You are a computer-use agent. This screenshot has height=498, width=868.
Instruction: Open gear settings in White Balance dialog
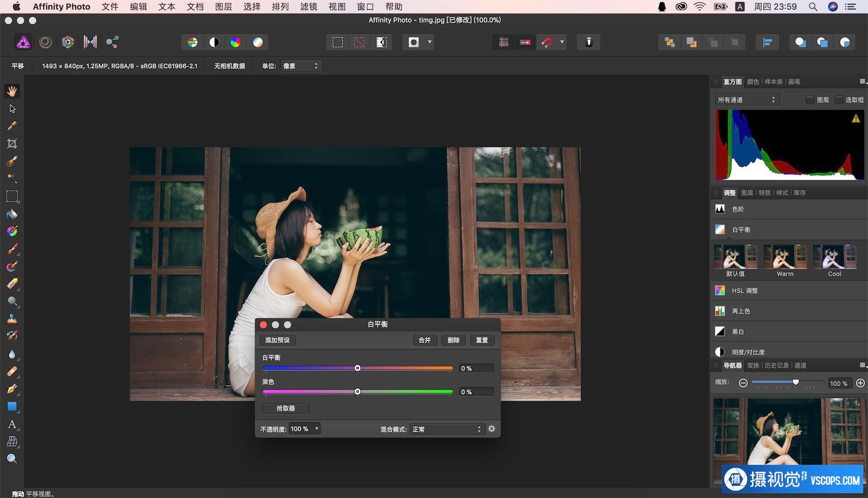pos(492,429)
